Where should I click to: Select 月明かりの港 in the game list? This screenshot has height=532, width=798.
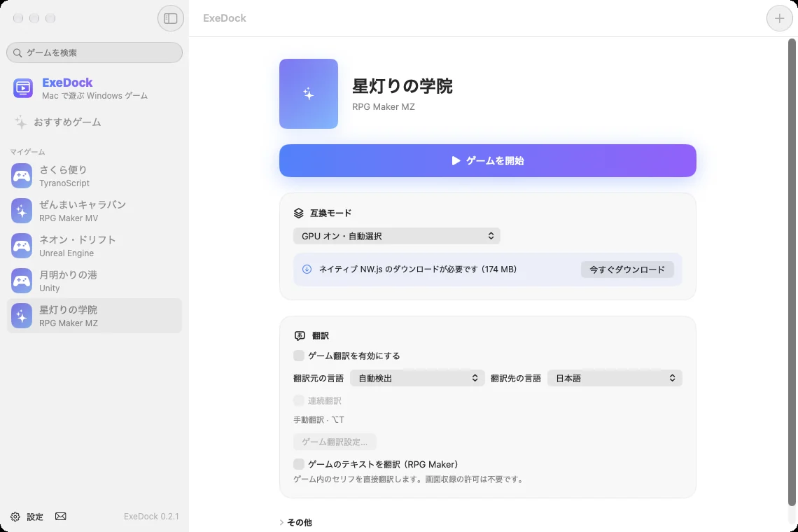click(94, 281)
